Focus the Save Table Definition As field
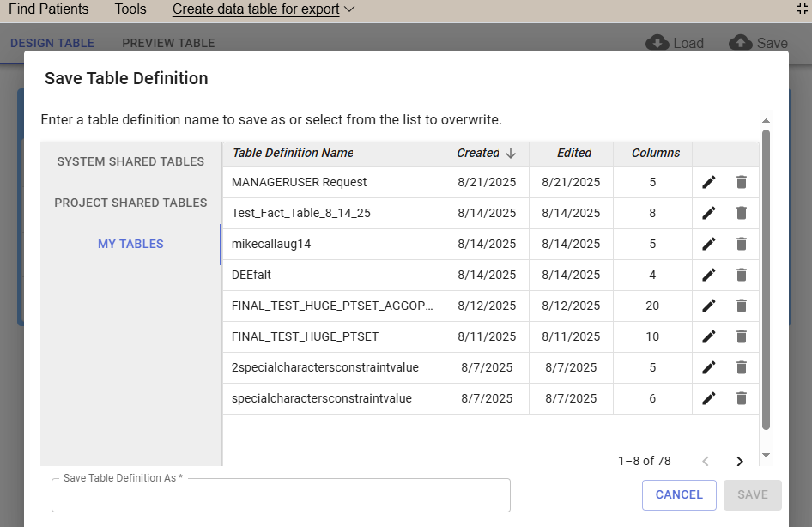 (x=281, y=497)
